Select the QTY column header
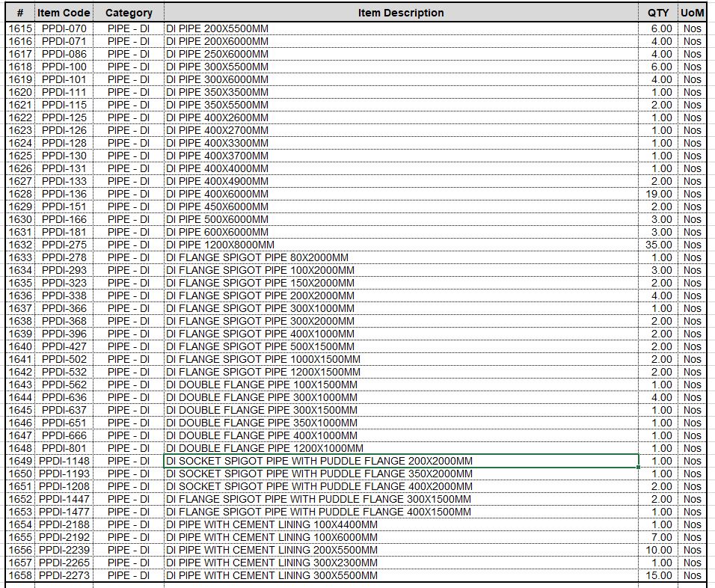 coord(658,13)
